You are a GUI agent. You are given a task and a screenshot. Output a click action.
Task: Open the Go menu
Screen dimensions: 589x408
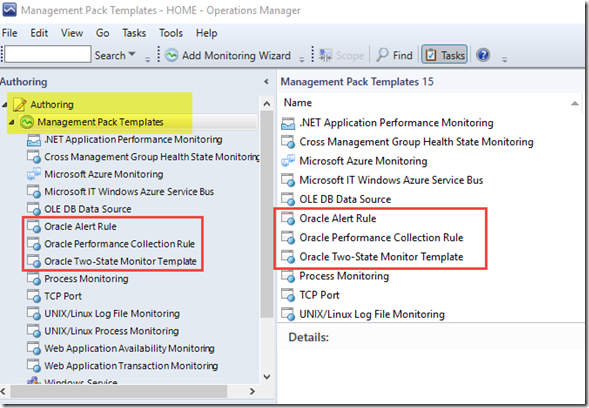point(102,33)
